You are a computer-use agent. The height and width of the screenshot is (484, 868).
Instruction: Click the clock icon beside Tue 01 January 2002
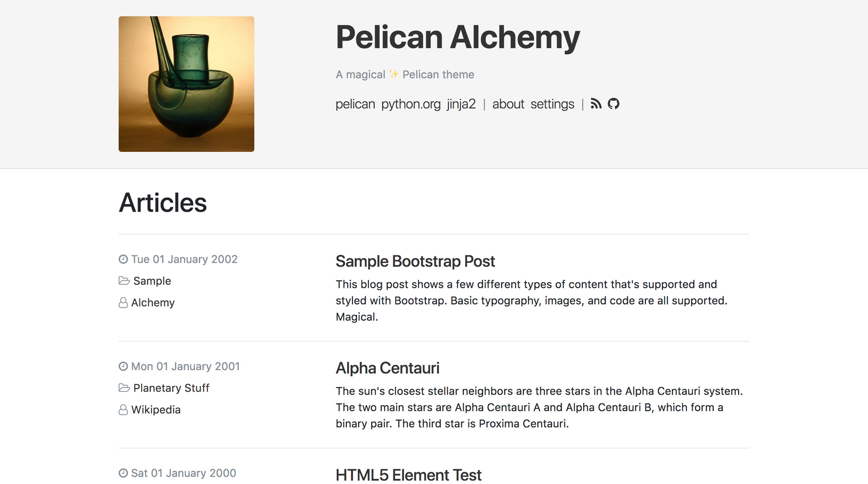click(x=123, y=259)
